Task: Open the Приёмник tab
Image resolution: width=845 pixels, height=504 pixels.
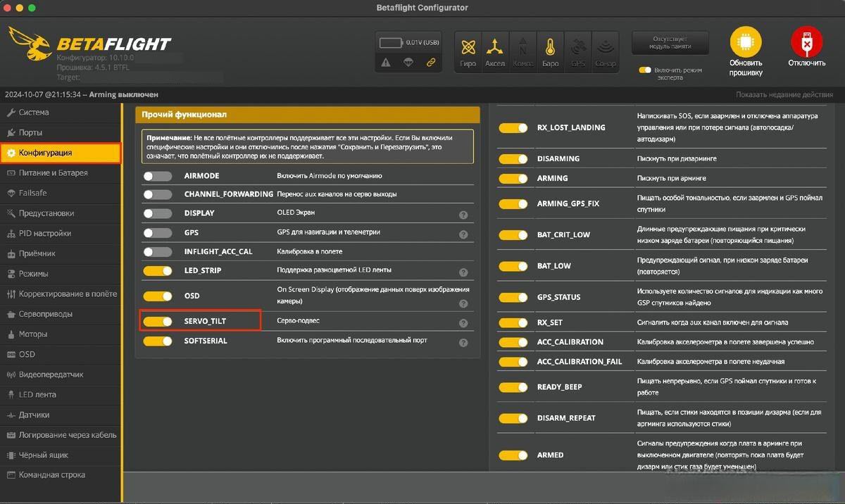Action: point(61,253)
